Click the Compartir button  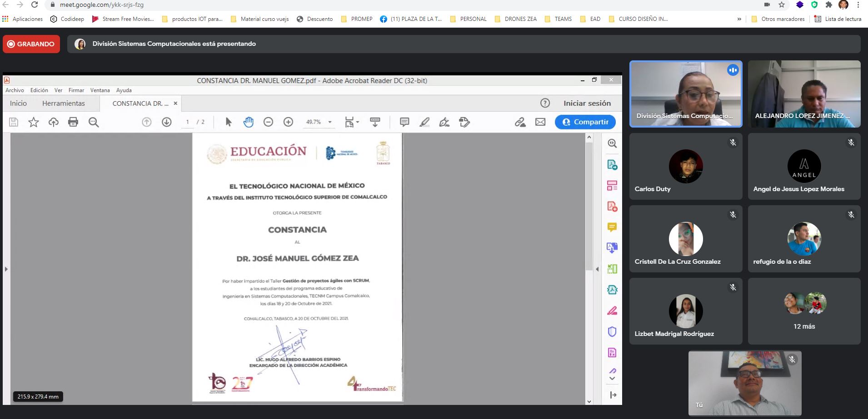tap(585, 122)
